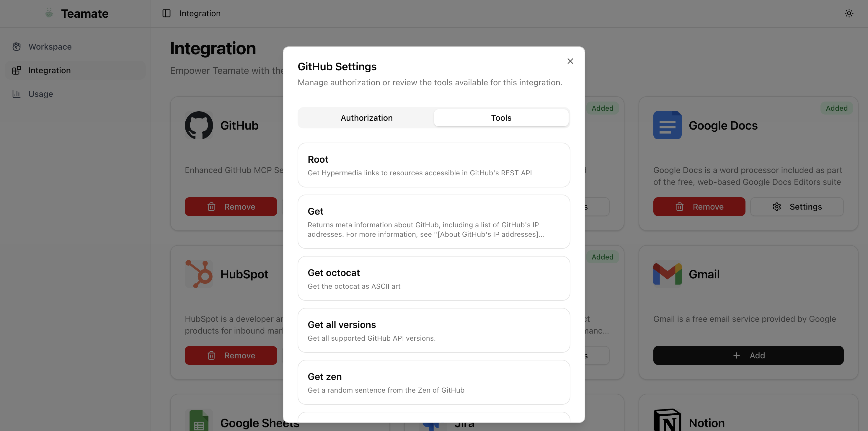This screenshot has width=868, height=431.
Task: Click the HubSpot sprocket icon
Action: pyautogui.click(x=199, y=274)
